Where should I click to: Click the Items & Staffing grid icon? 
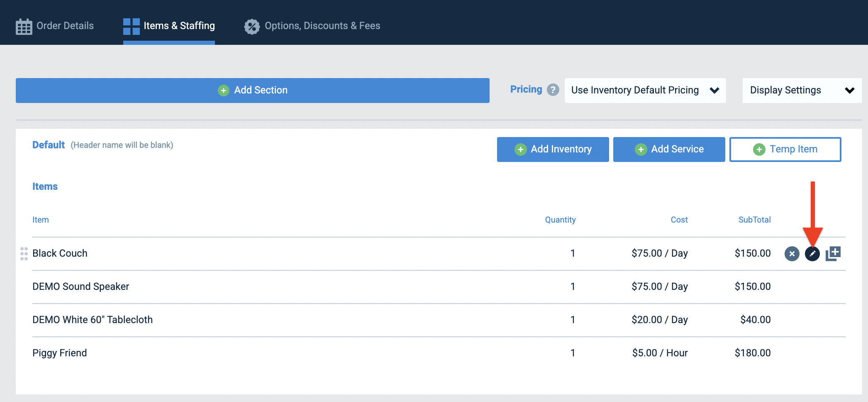pos(132,27)
